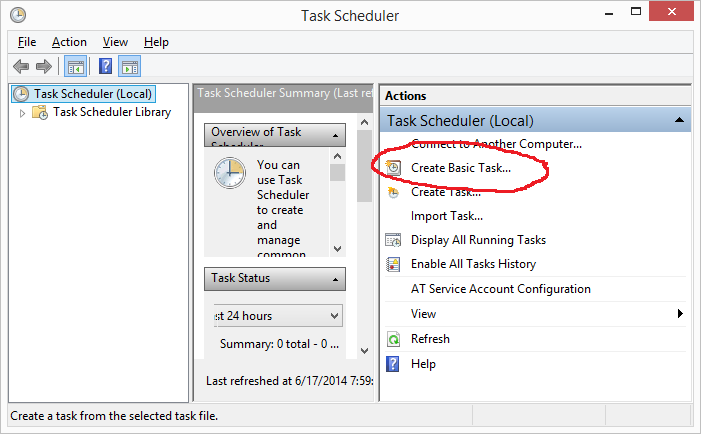Open the View submenu arrow in Actions

pos(680,313)
